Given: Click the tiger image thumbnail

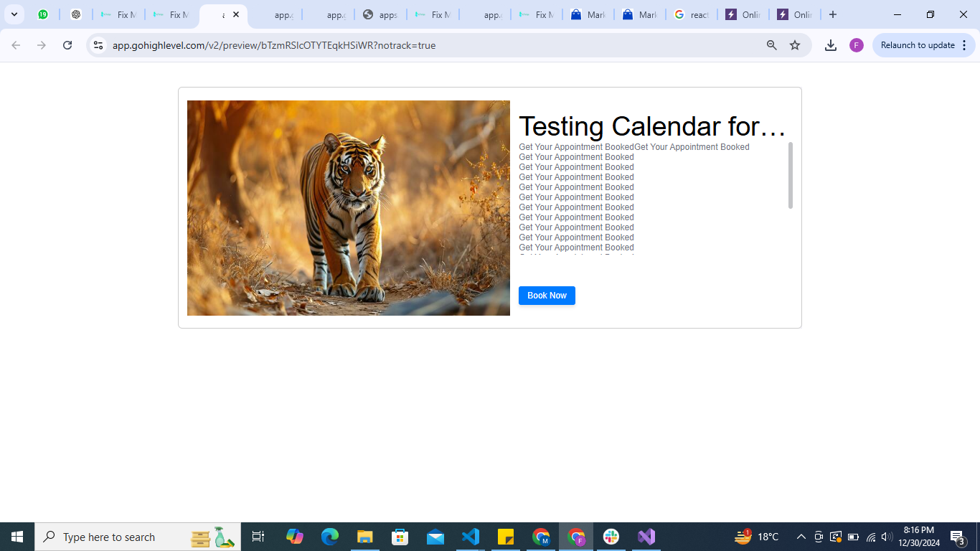Looking at the screenshot, I should pos(349,208).
